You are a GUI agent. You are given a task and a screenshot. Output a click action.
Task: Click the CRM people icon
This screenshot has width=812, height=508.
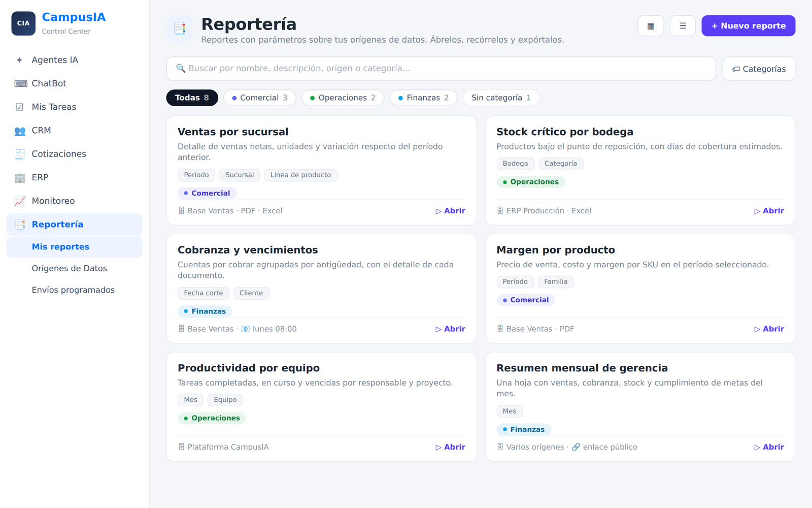coord(20,131)
